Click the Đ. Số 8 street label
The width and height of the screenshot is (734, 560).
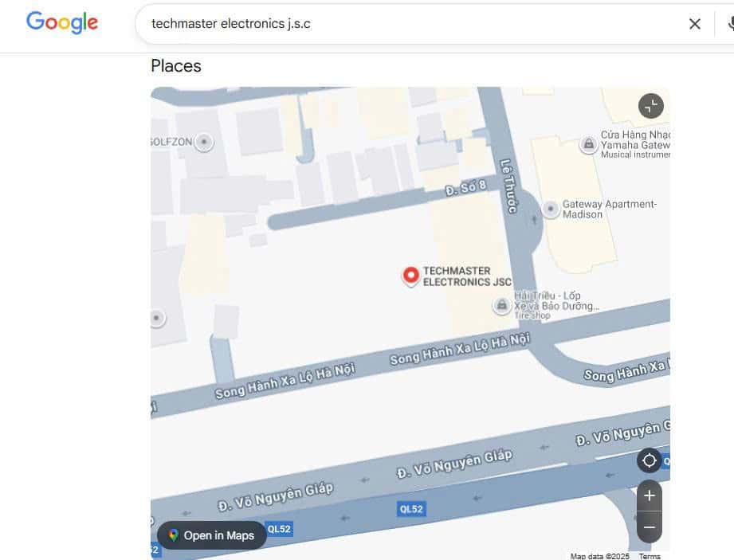point(465,188)
